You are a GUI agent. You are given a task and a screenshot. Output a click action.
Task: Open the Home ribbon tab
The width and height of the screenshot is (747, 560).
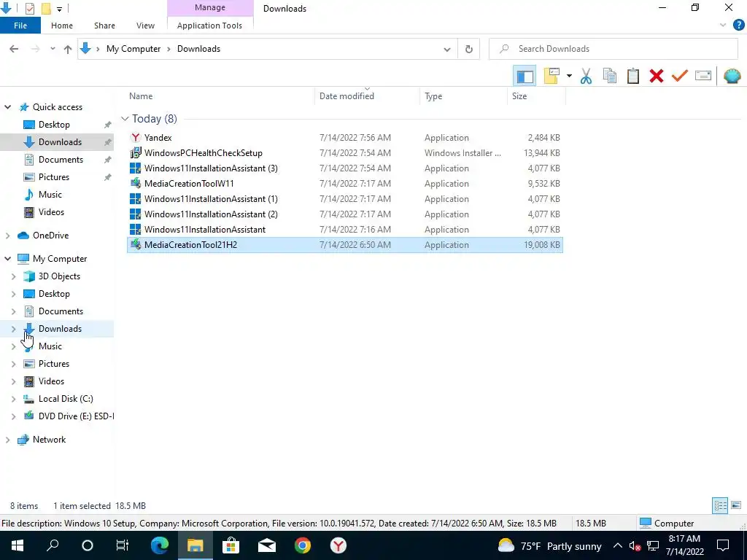click(x=62, y=26)
